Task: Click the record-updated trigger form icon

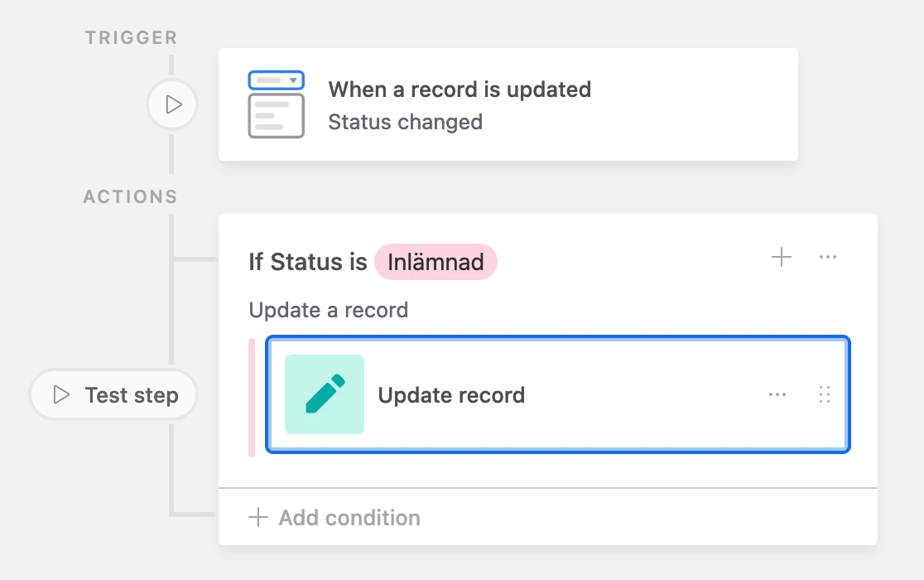Action: (276, 104)
